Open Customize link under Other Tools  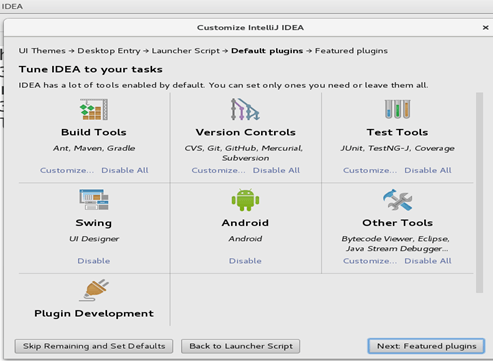370,261
